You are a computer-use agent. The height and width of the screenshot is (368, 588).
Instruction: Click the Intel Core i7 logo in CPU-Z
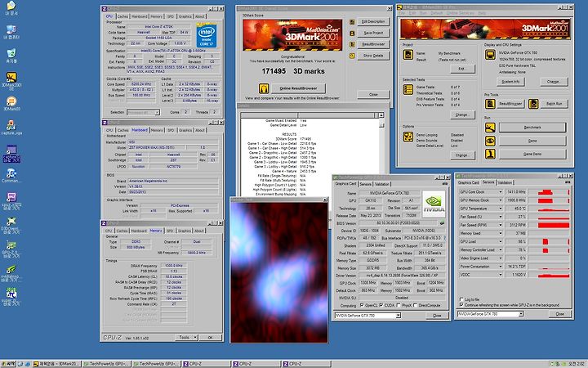[207, 35]
